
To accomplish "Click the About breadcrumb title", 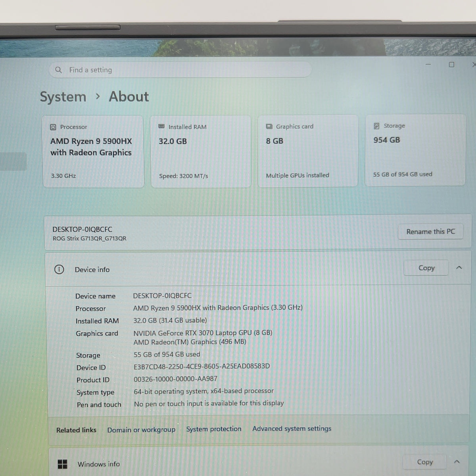I will pos(129,97).
